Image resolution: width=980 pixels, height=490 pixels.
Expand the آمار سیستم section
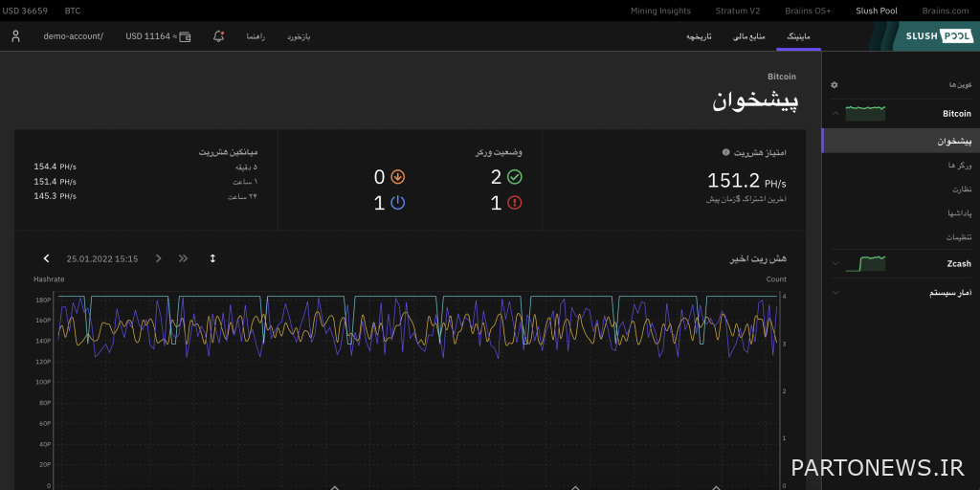pyautogui.click(x=835, y=293)
